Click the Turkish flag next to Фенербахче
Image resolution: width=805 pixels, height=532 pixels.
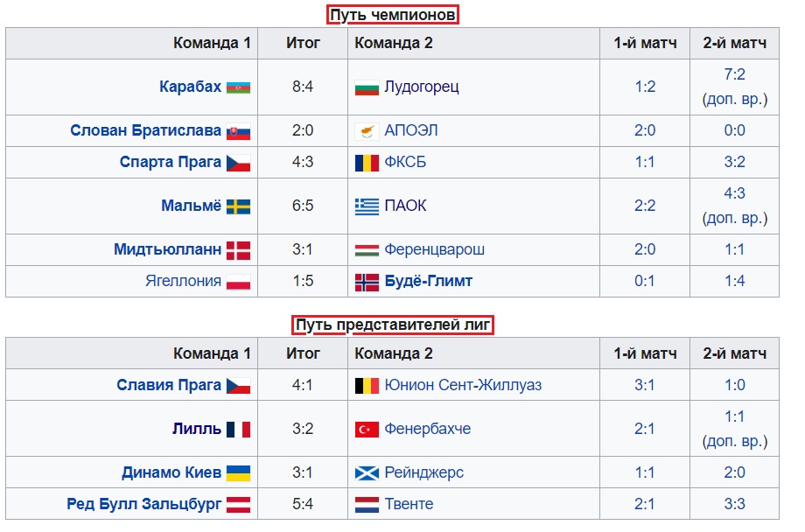click(367, 430)
